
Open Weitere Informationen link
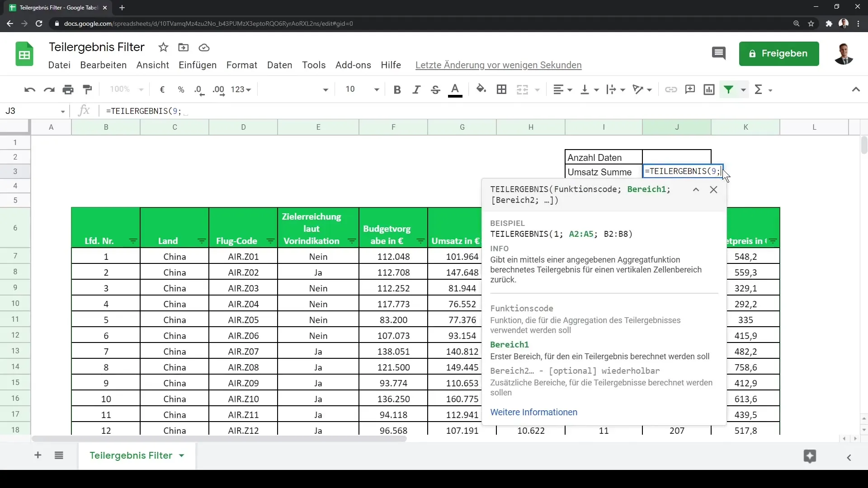533,412
